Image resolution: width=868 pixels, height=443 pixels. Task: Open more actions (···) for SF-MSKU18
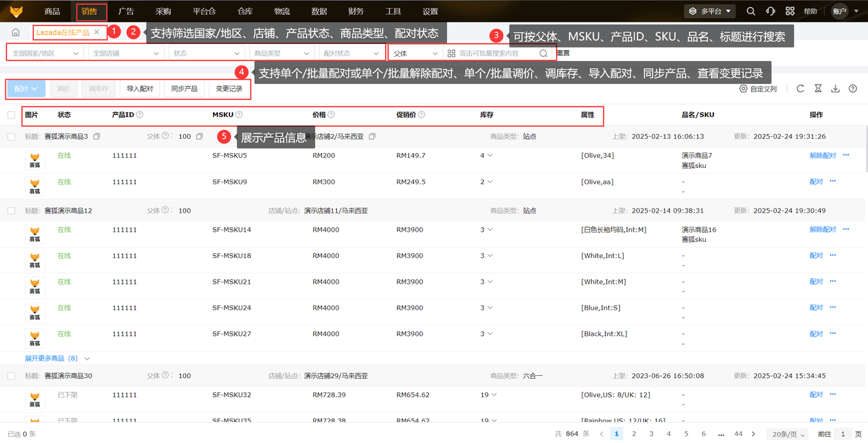pos(833,256)
